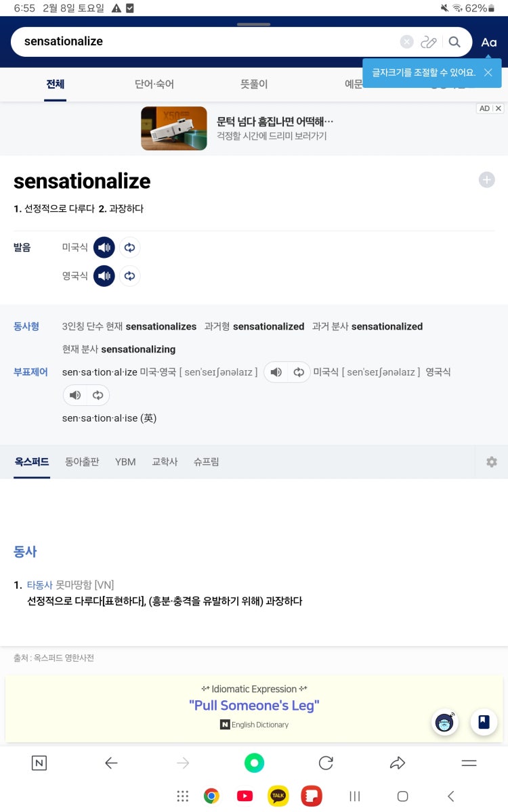508x812 pixels.
Task: Open Naver home via the N icon
Action: click(39, 763)
